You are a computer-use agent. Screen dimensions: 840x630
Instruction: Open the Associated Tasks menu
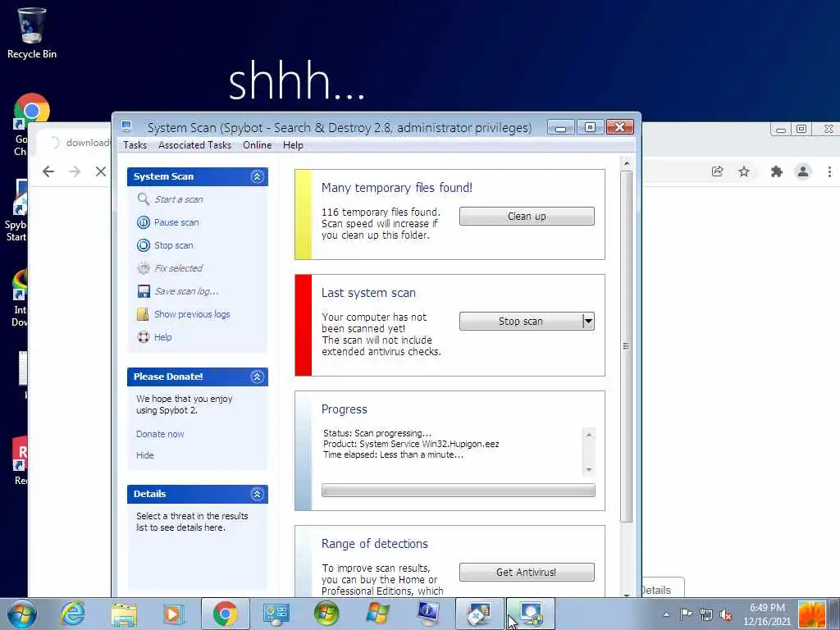tap(195, 145)
